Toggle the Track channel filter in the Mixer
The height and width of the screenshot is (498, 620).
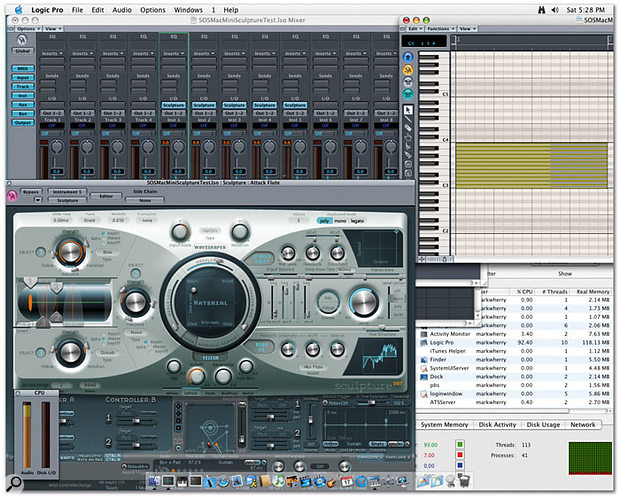[x=23, y=87]
